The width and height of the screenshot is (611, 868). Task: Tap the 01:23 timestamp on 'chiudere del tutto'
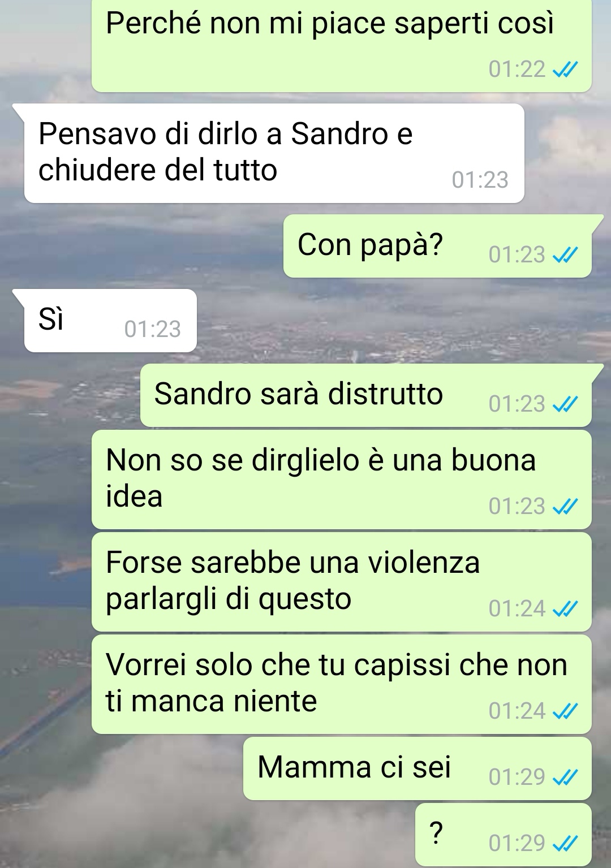coord(480,180)
